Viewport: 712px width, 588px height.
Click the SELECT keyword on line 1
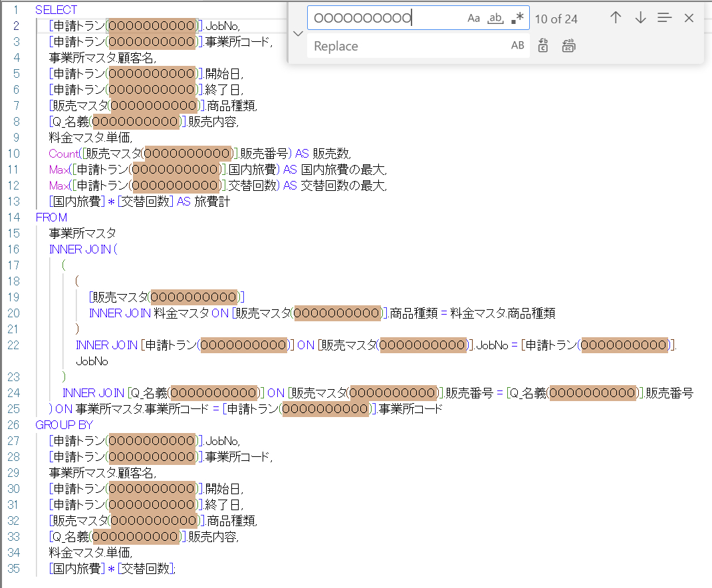pyautogui.click(x=56, y=9)
